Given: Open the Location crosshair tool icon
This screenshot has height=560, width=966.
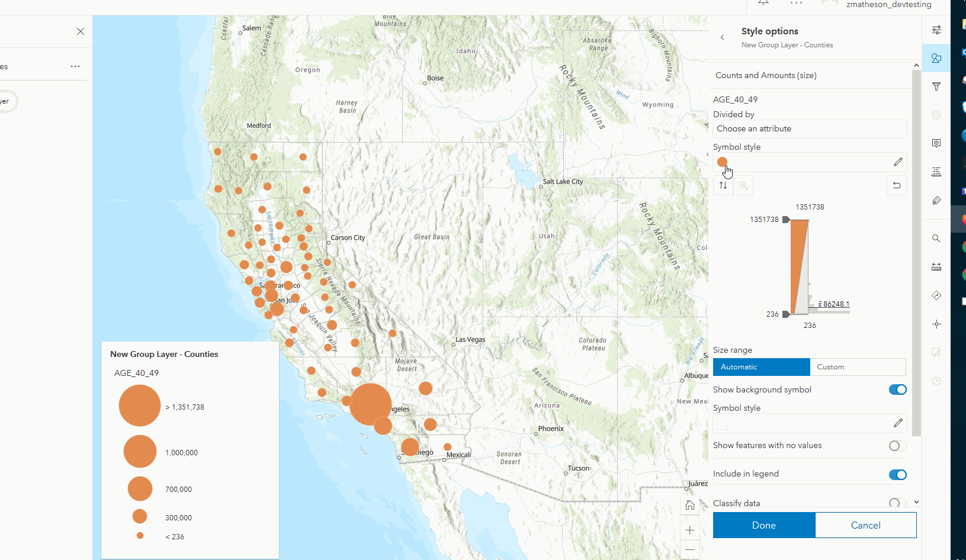Looking at the screenshot, I should (x=936, y=324).
